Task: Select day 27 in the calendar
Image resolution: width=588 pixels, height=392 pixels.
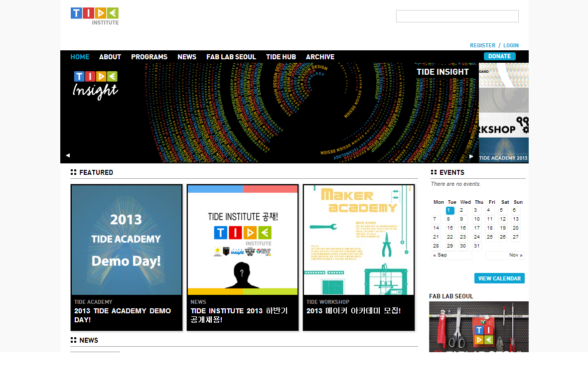Action: pos(516,237)
